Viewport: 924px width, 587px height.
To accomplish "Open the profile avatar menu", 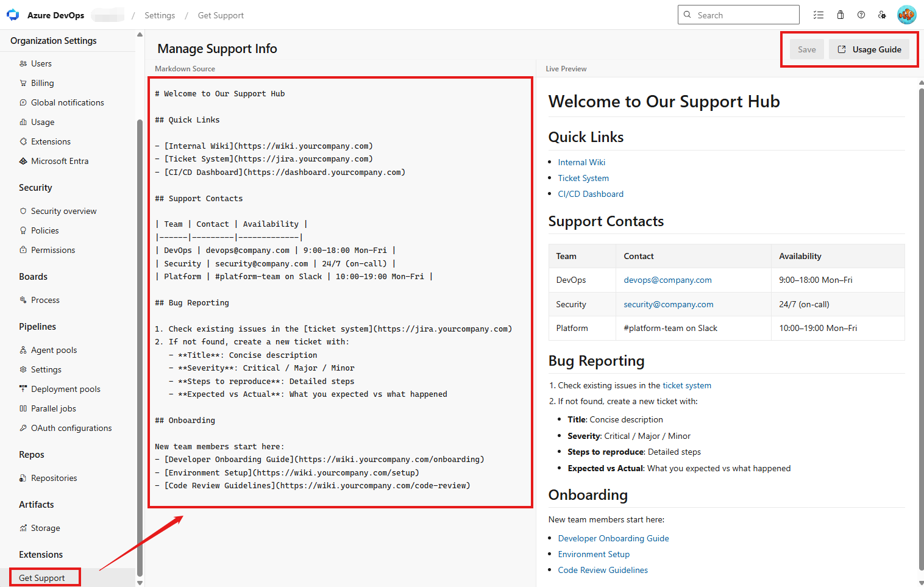I will (907, 15).
